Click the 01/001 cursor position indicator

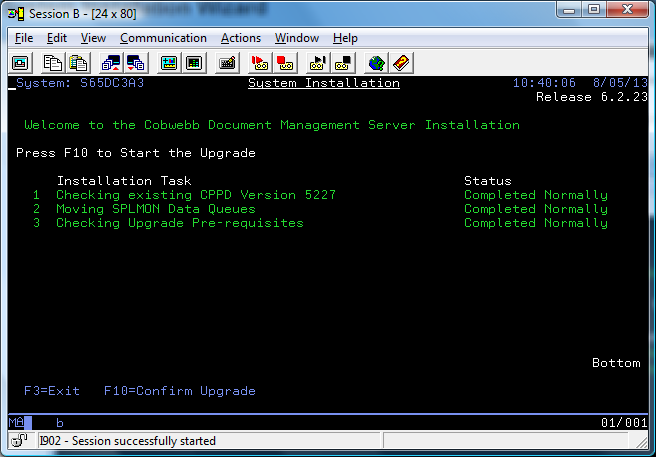tap(624, 423)
